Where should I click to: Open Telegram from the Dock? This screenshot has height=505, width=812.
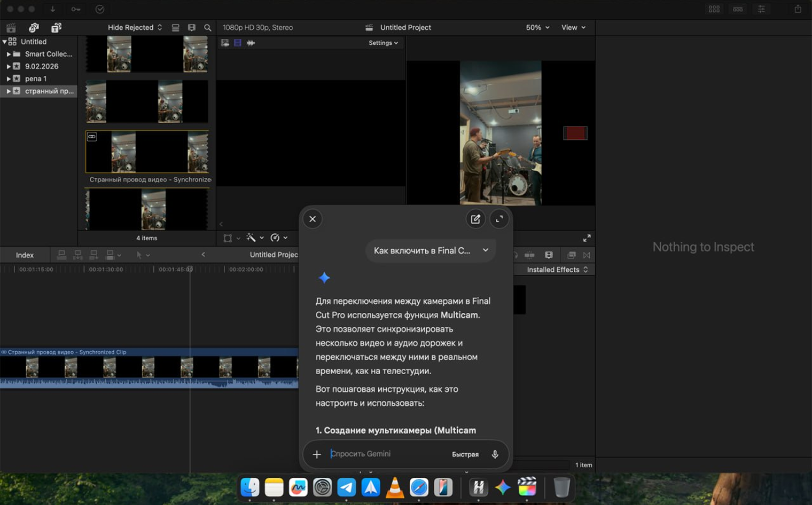(x=346, y=487)
